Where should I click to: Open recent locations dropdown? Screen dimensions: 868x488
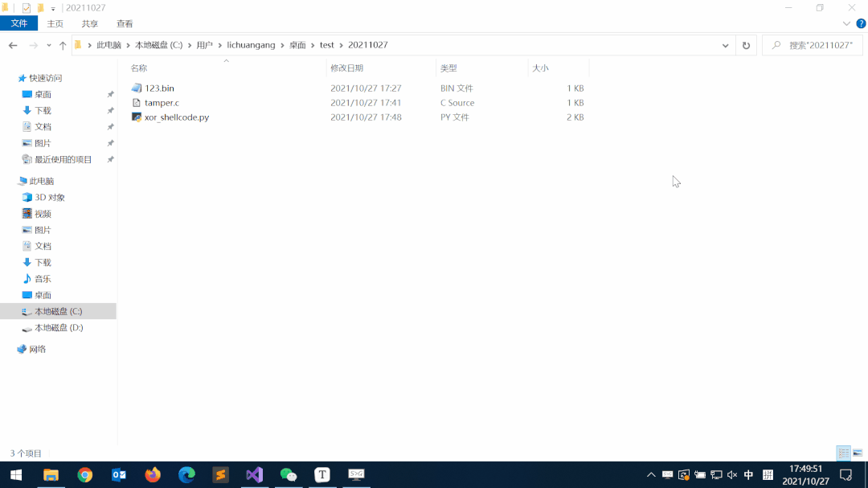tap(49, 45)
